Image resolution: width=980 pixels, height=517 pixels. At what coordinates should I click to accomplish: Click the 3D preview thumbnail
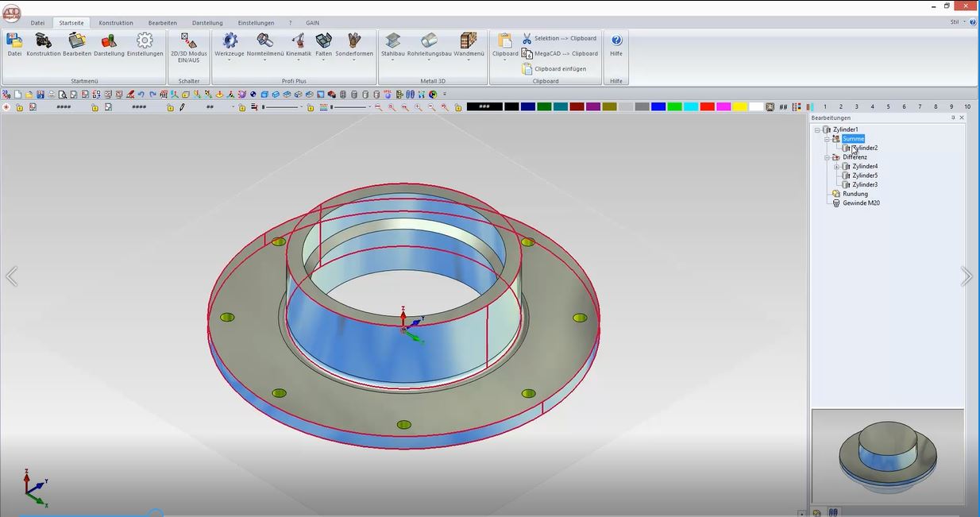click(x=888, y=457)
